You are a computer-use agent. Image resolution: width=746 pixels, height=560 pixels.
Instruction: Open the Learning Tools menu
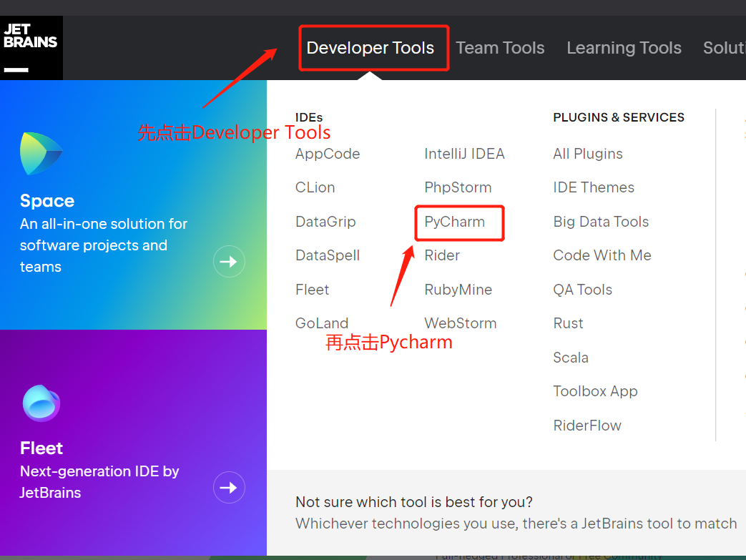click(624, 48)
